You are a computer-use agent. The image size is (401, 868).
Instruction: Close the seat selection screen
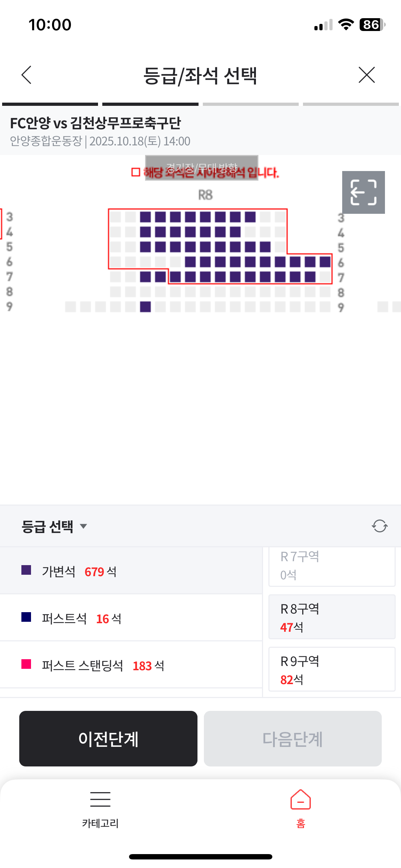366,75
